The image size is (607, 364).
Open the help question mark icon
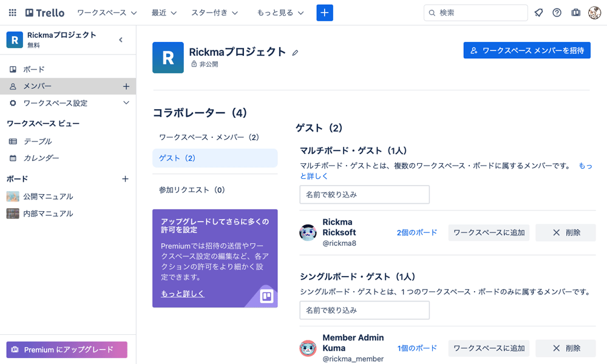pyautogui.click(x=557, y=13)
